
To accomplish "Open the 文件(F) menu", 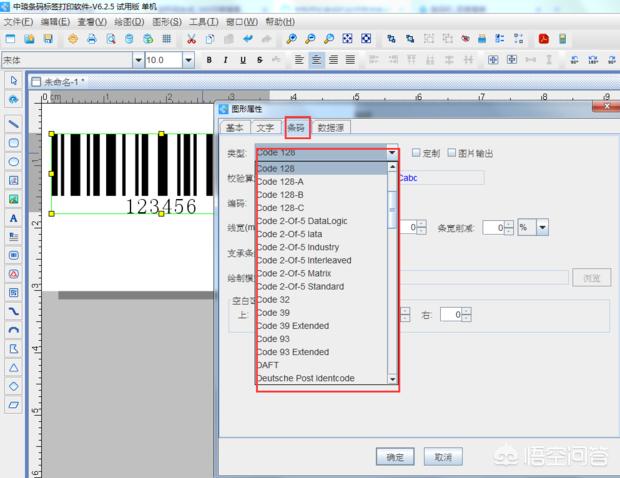I will pos(18,22).
